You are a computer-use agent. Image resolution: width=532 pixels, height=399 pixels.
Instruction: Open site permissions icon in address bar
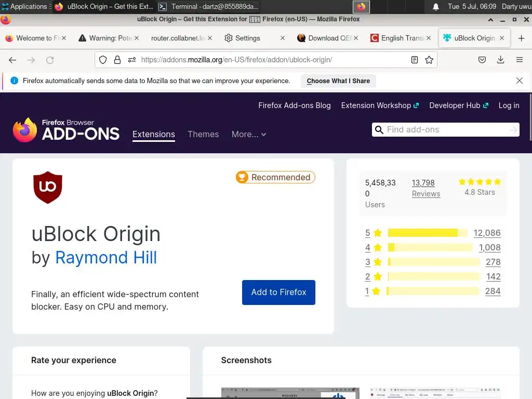(x=132, y=60)
